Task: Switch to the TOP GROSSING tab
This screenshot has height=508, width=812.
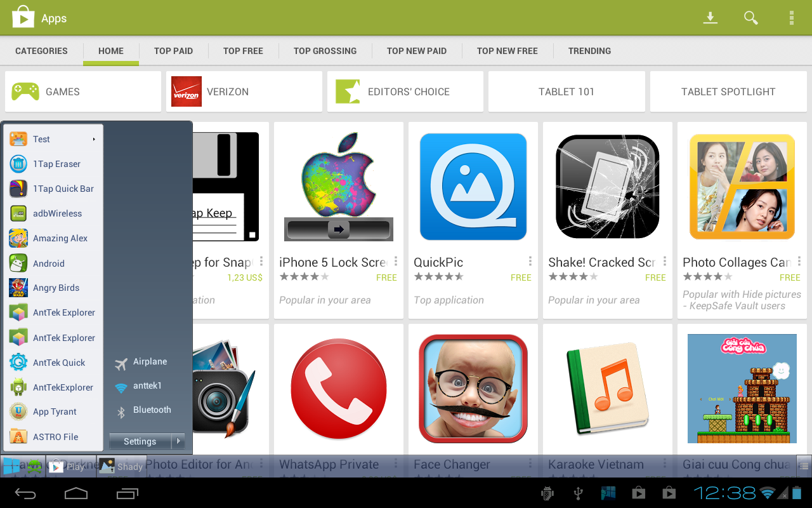Action: pos(325,51)
